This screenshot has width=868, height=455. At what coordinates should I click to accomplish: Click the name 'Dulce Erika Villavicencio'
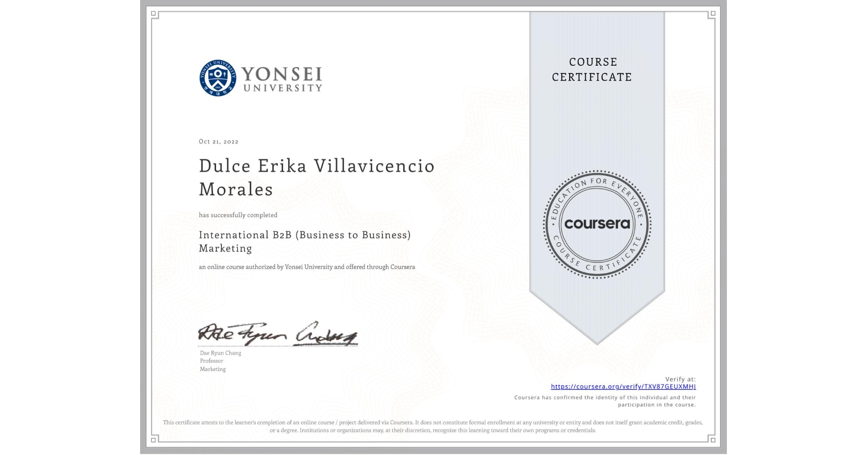[316, 166]
